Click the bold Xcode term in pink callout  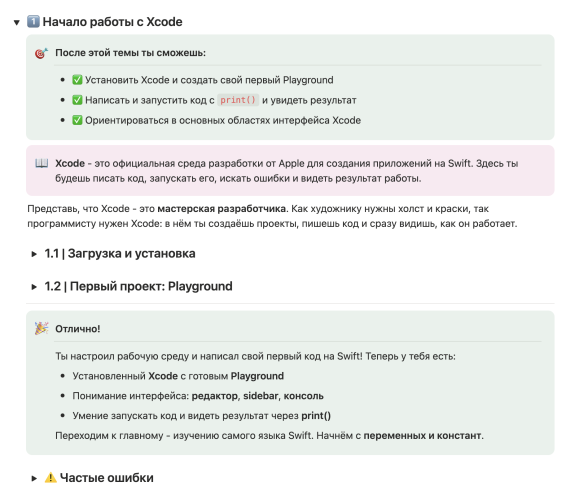click(70, 163)
